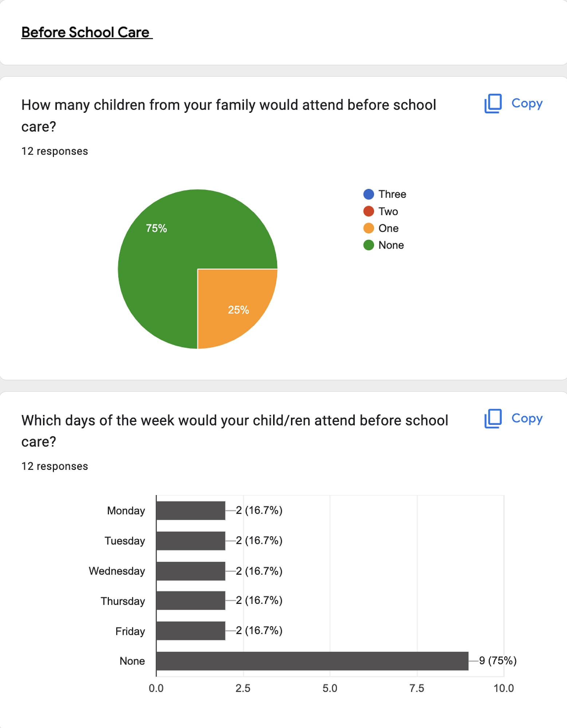This screenshot has width=567, height=728.
Task: Click the green None legend dot
Action: (x=369, y=245)
